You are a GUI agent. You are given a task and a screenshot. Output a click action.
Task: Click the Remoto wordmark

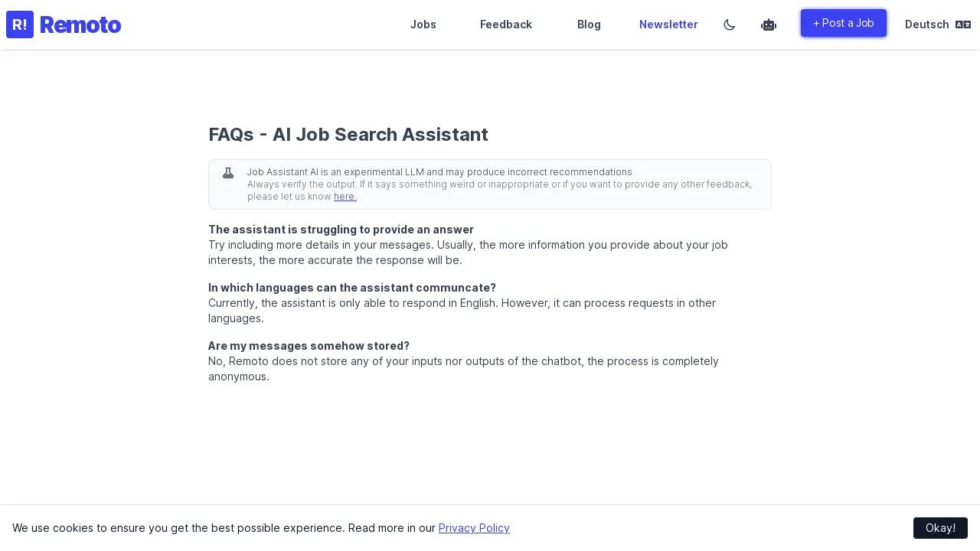[x=80, y=25]
